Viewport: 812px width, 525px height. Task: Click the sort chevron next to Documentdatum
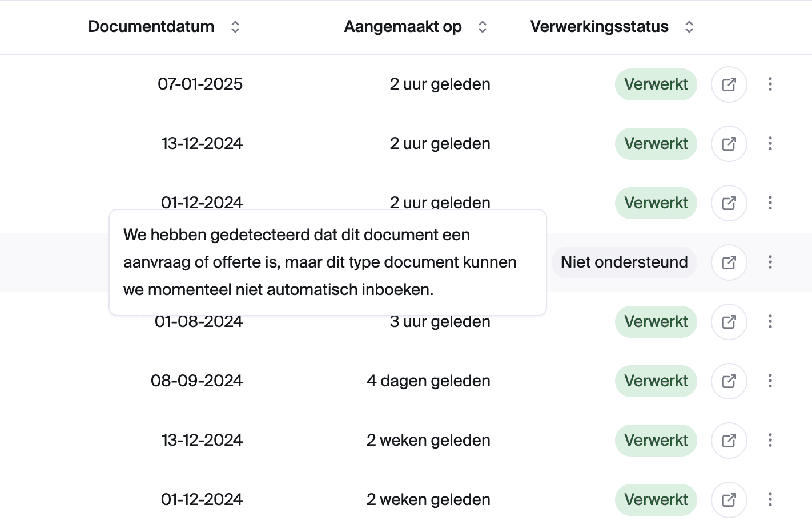[235, 26]
